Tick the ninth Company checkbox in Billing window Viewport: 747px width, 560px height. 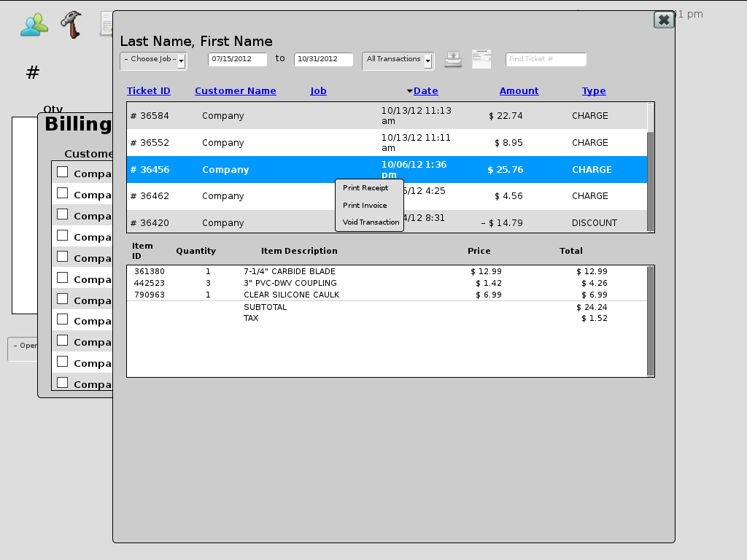point(63,341)
